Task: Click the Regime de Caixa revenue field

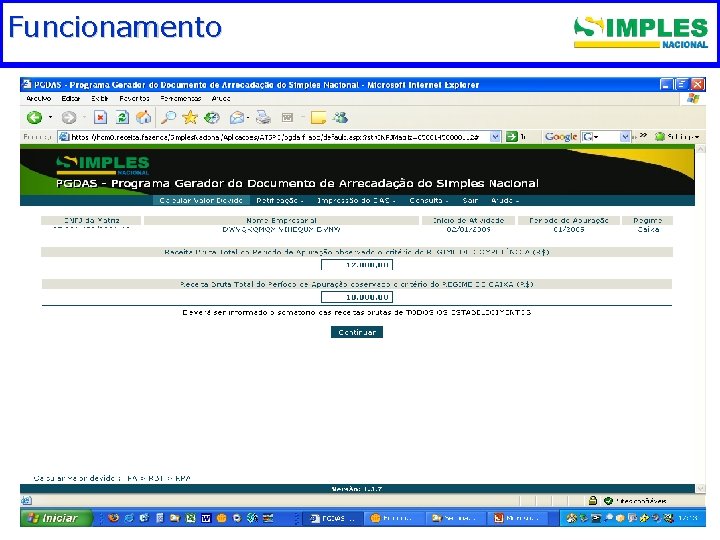Action: tap(357, 297)
